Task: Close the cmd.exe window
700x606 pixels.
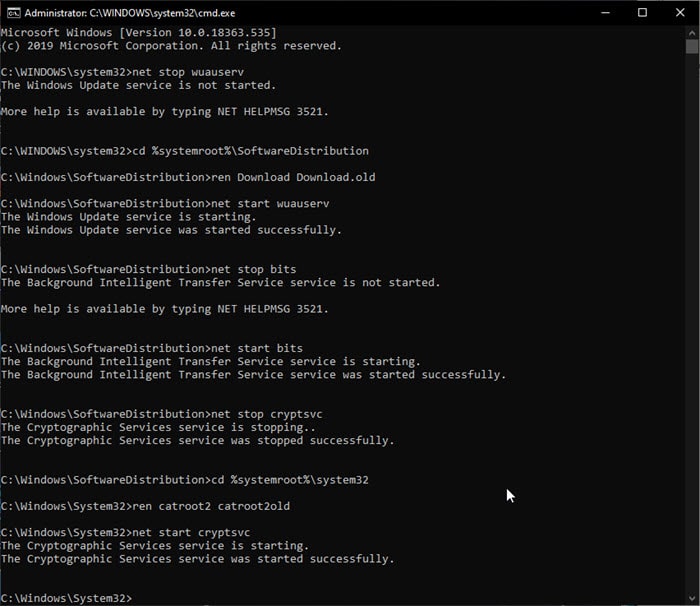Action: [680, 13]
